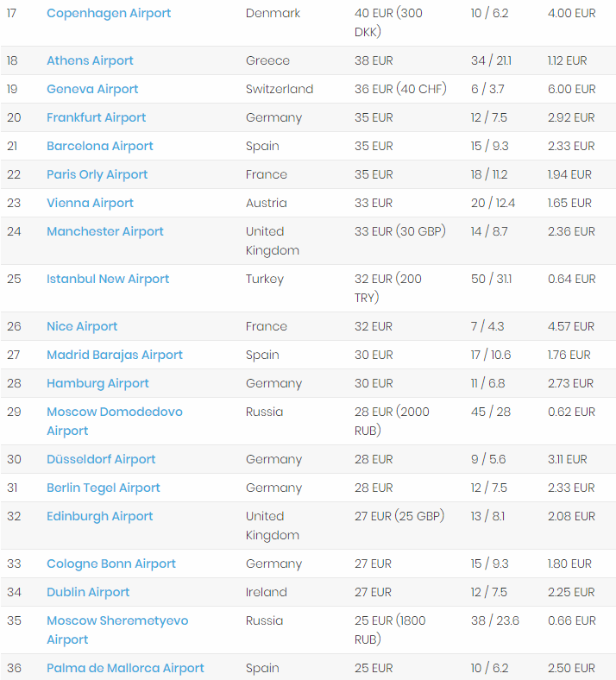The image size is (616, 680).
Task: Click Palma de Mallorca Airport link
Action: coord(125,668)
